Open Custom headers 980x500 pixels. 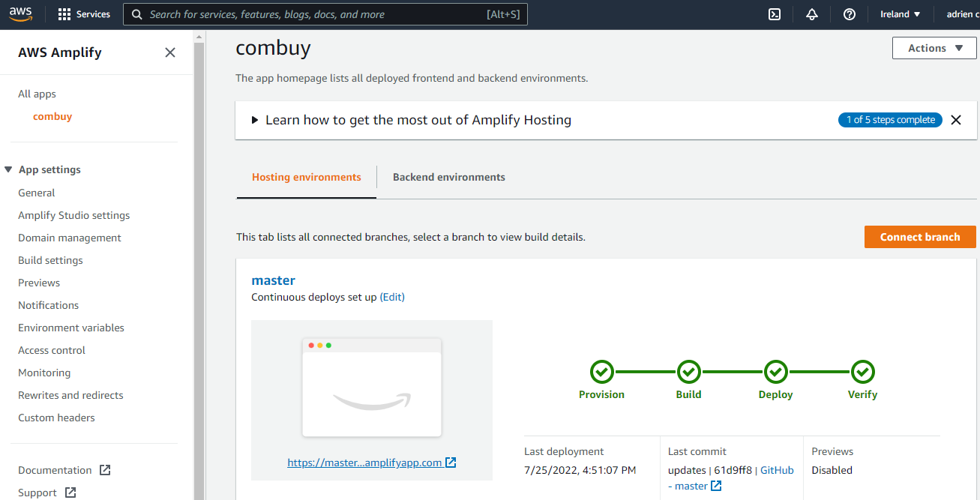(x=56, y=418)
